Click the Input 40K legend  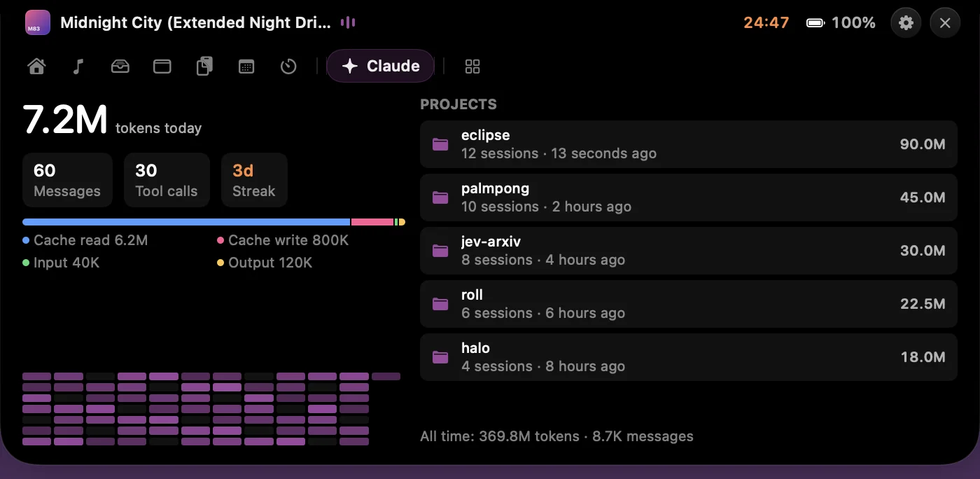[x=61, y=263]
